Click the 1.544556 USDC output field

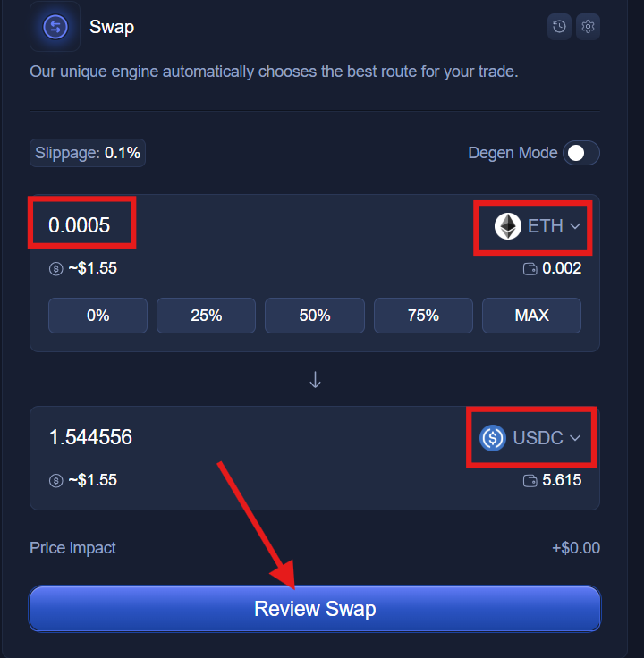(90, 437)
